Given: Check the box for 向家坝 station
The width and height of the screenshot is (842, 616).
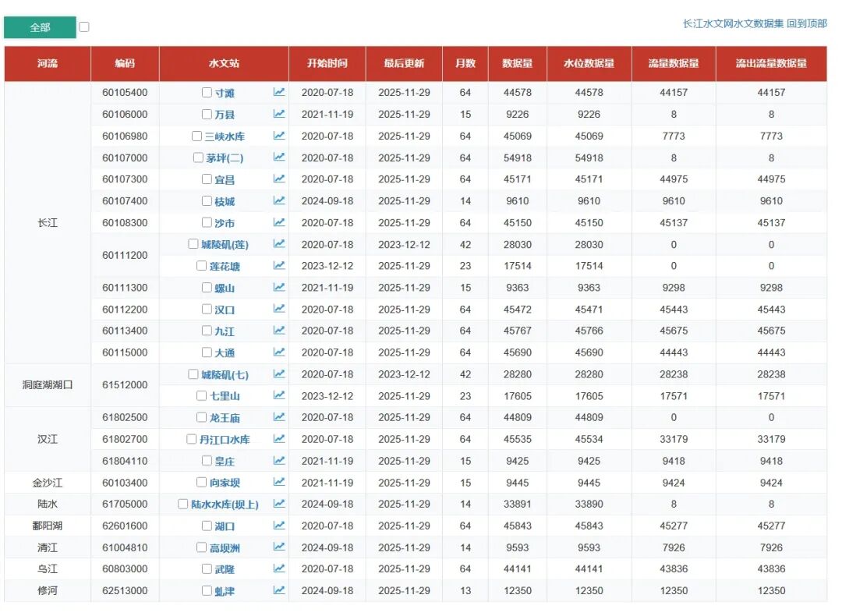Looking at the screenshot, I should tap(201, 482).
